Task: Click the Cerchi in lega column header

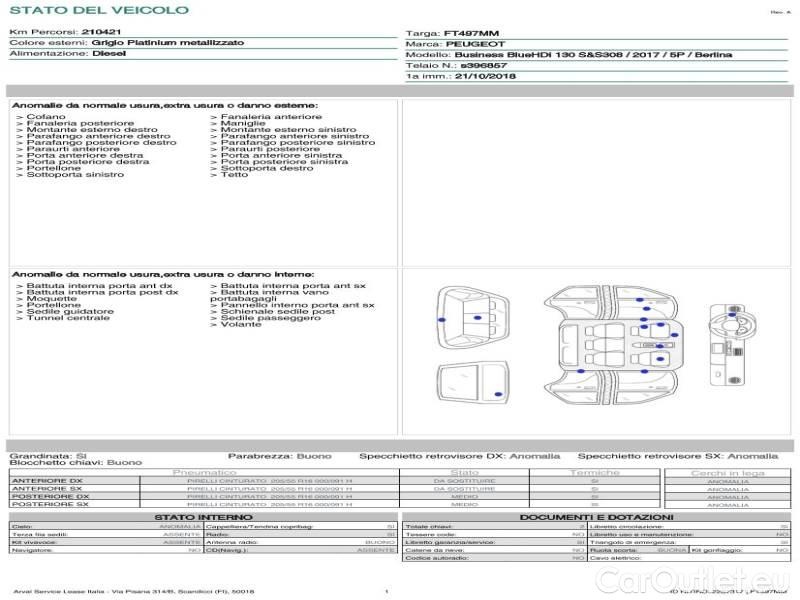Action: [x=727, y=472]
